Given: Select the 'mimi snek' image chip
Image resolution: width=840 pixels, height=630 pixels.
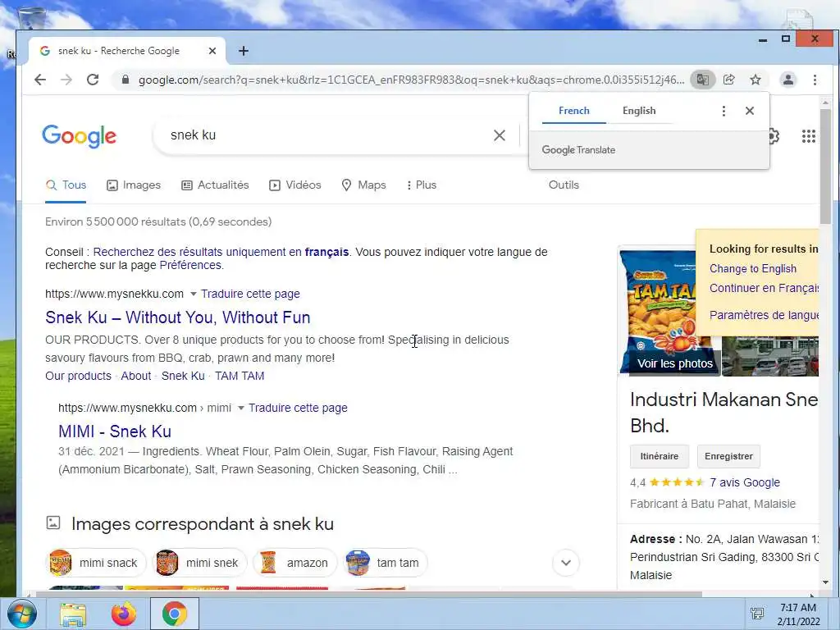Looking at the screenshot, I should pyautogui.click(x=200, y=563).
